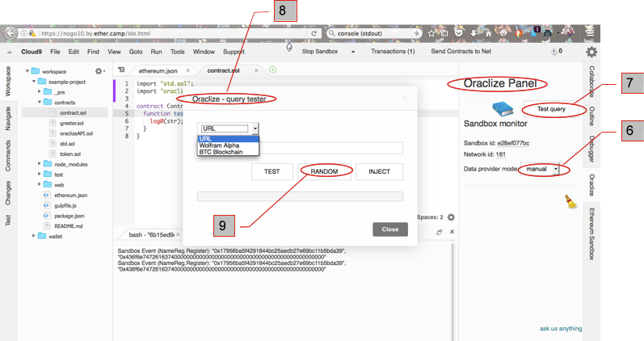
Task: Click the console panel maximize icon
Action: tap(439, 232)
